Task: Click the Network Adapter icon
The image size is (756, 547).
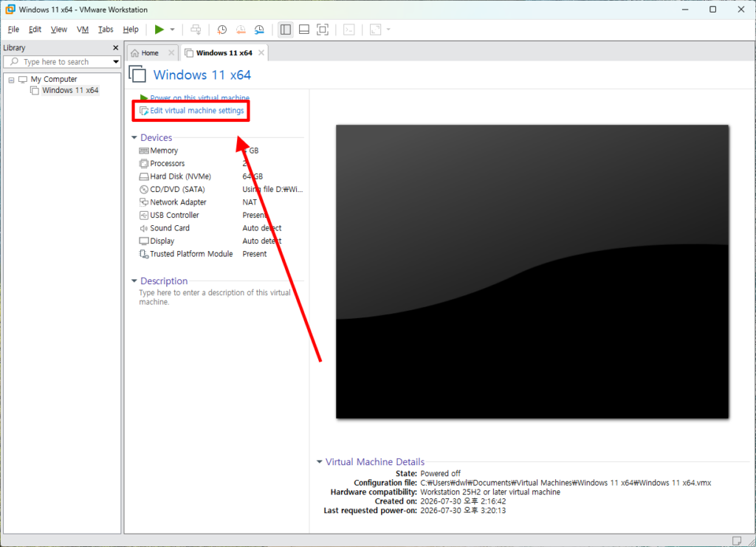Action: pyautogui.click(x=144, y=202)
